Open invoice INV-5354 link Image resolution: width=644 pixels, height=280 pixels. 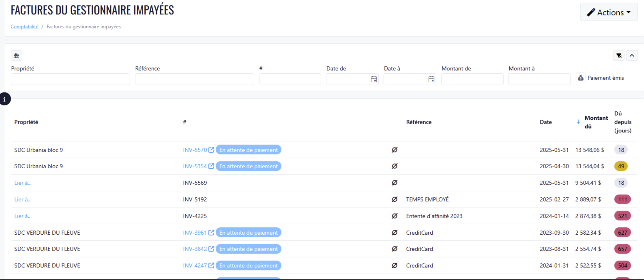(x=195, y=166)
